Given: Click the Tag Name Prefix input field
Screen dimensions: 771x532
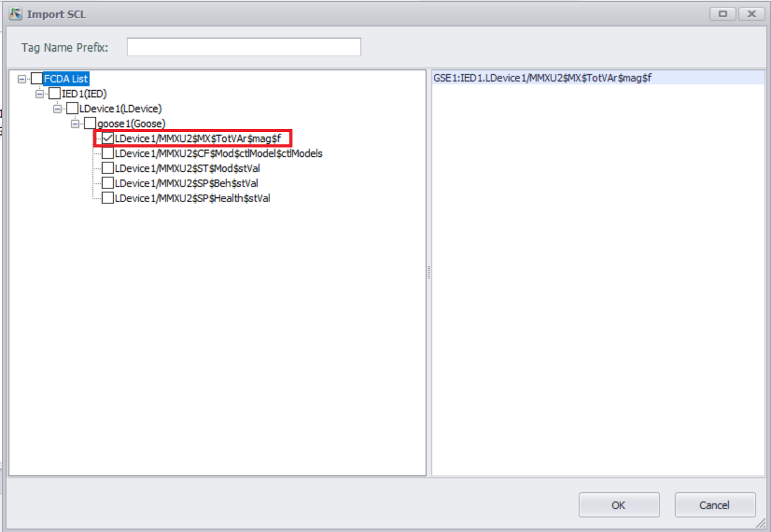Looking at the screenshot, I should (244, 47).
